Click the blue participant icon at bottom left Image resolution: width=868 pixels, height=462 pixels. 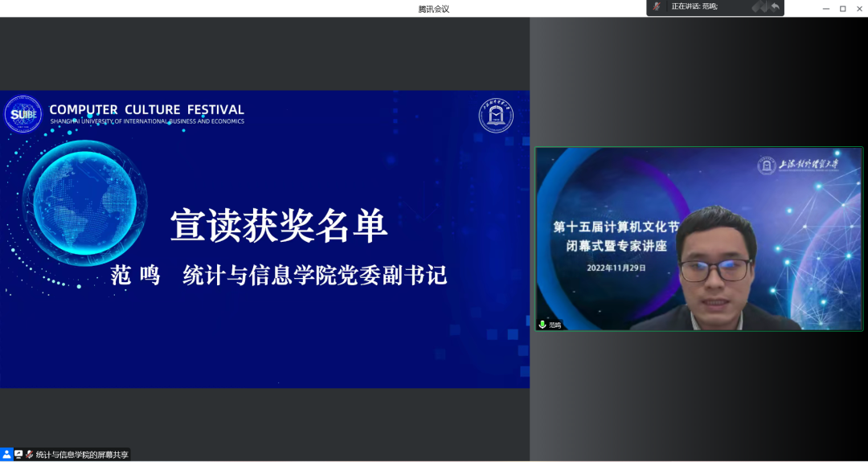[6, 454]
